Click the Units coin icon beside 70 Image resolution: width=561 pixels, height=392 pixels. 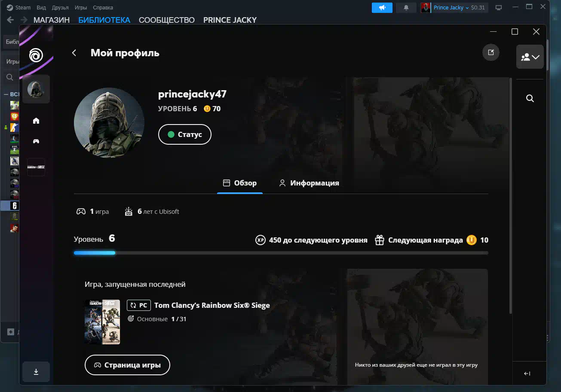(207, 109)
